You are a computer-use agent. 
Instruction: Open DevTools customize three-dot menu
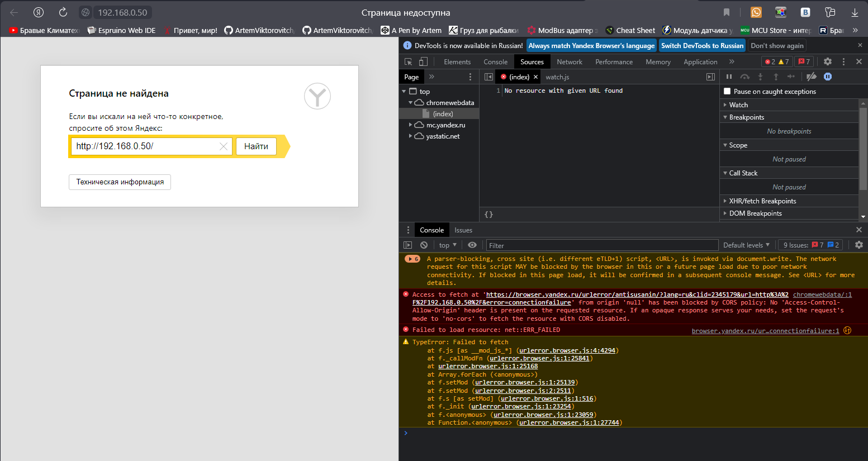843,61
